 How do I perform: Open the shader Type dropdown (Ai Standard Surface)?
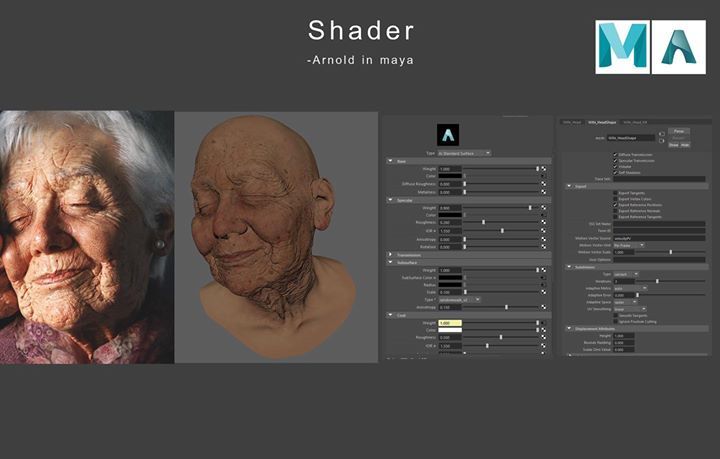point(464,153)
